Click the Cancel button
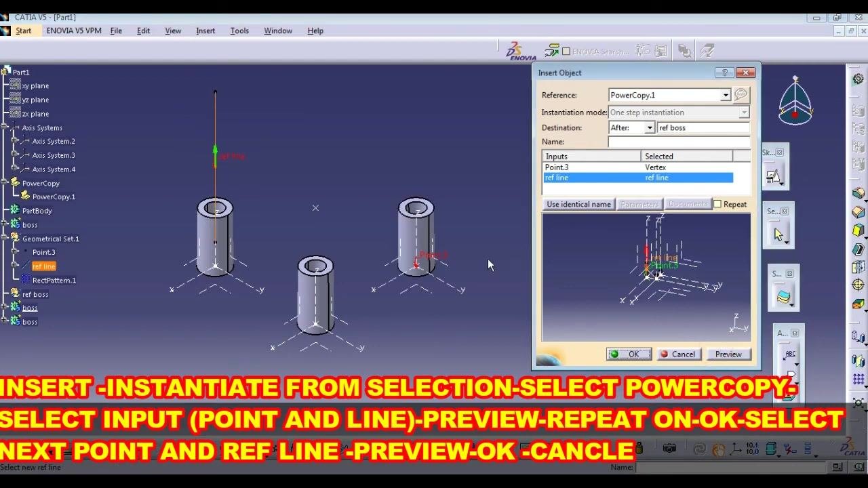This screenshot has height=488, width=868. pyautogui.click(x=677, y=354)
